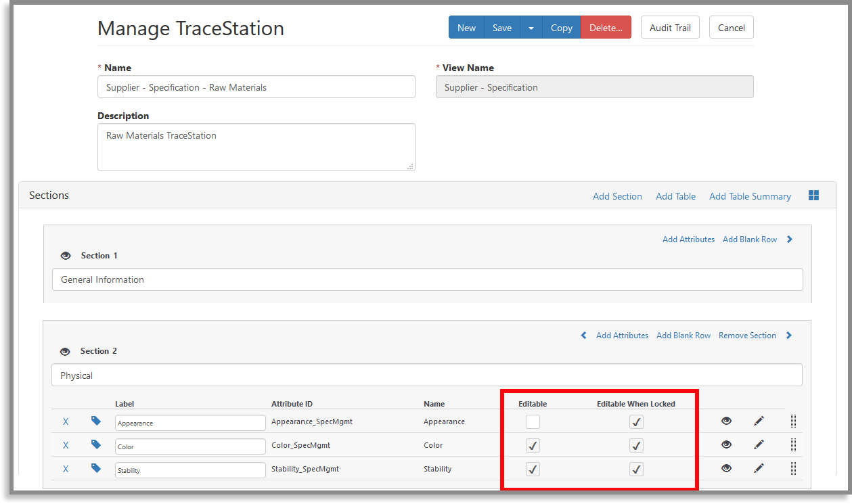Click the Add Section link

pyautogui.click(x=617, y=196)
